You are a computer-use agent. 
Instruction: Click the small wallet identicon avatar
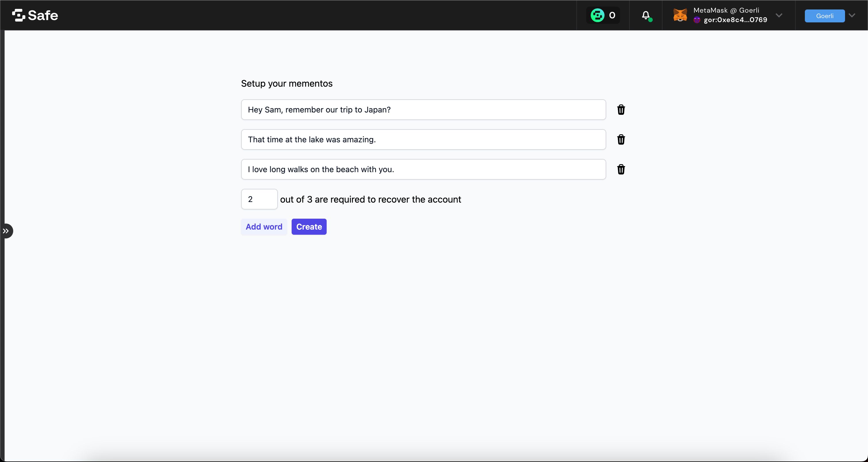[x=697, y=20]
